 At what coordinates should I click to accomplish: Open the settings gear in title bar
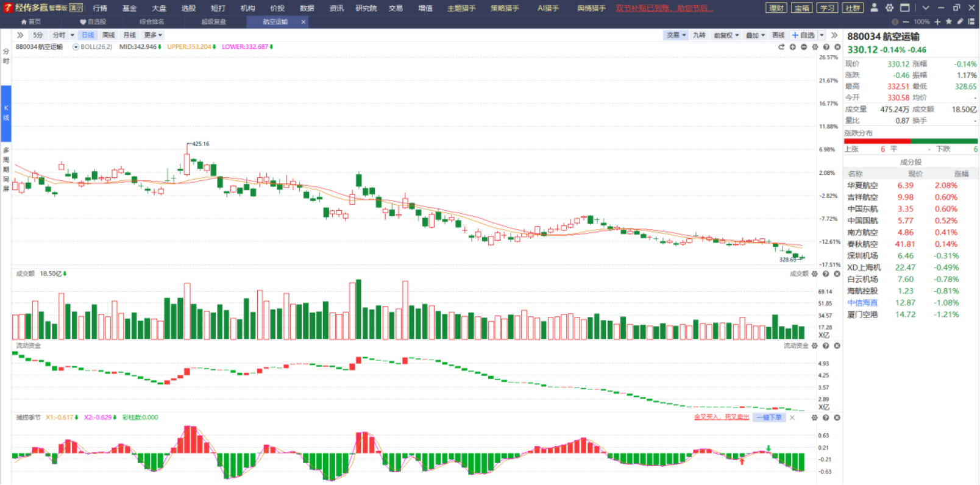(889, 8)
